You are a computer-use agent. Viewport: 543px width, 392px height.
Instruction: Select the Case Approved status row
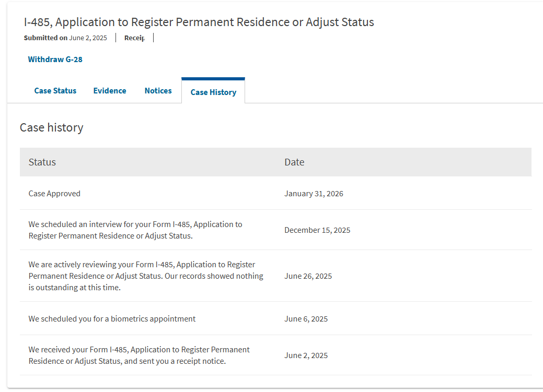click(275, 194)
